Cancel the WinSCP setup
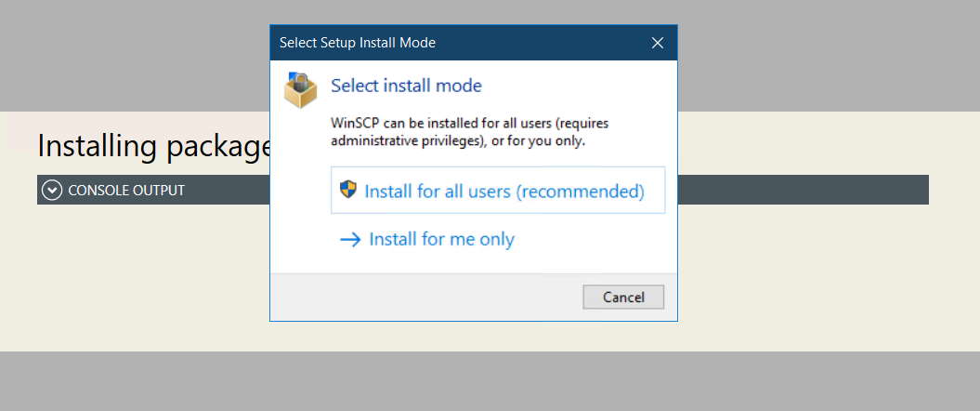The height and width of the screenshot is (411, 980). coord(623,298)
